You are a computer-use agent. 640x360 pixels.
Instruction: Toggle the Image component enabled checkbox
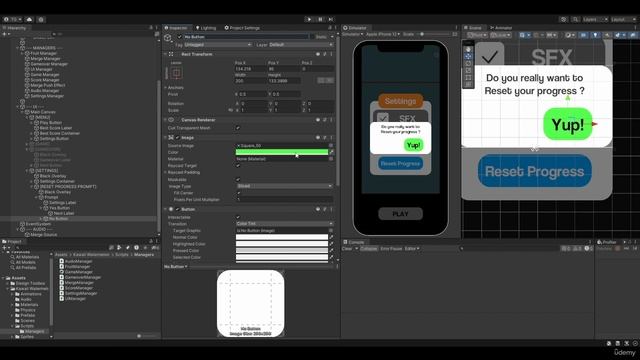[x=178, y=138]
